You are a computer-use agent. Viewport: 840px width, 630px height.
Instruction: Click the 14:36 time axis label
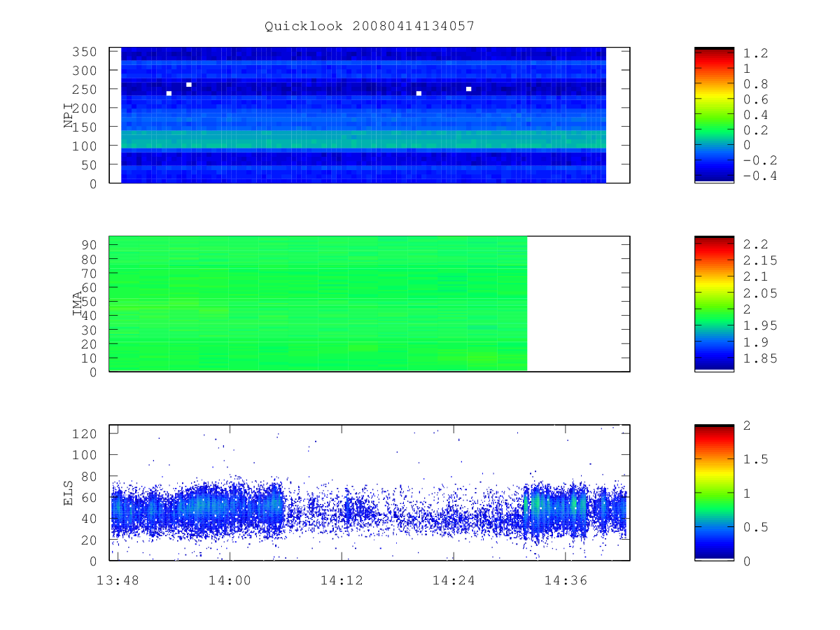[x=566, y=580]
